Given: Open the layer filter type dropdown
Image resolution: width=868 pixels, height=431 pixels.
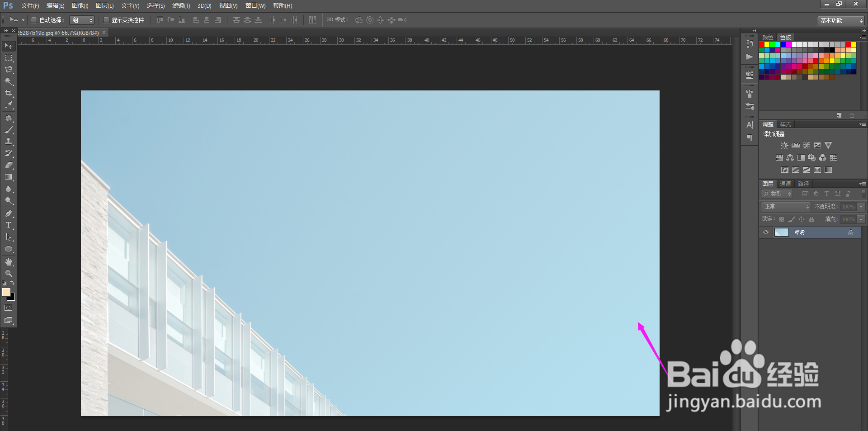Looking at the screenshot, I should 777,194.
